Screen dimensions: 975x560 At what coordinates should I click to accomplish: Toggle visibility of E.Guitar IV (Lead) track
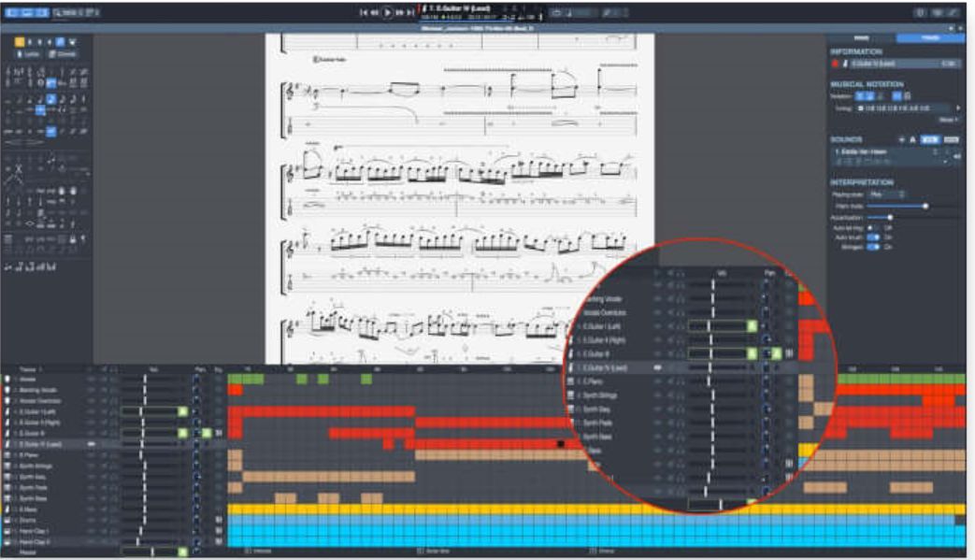(x=91, y=444)
